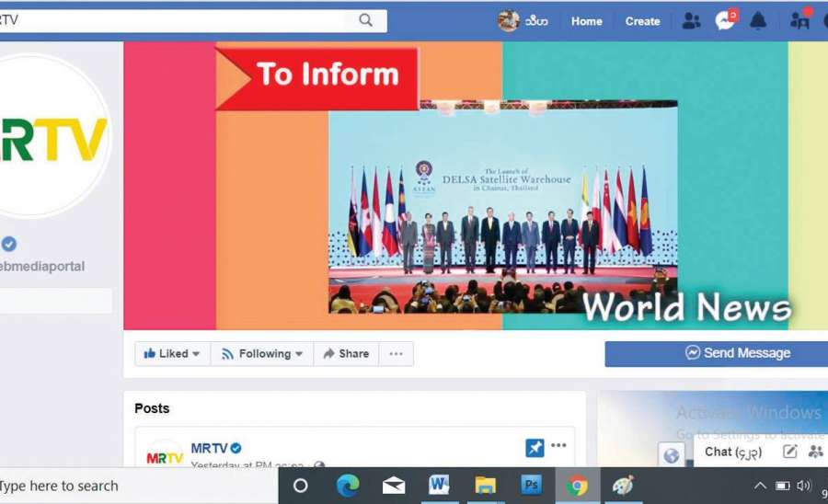
Task: Open Microsoft Edge from the taskbar
Action: (x=347, y=486)
